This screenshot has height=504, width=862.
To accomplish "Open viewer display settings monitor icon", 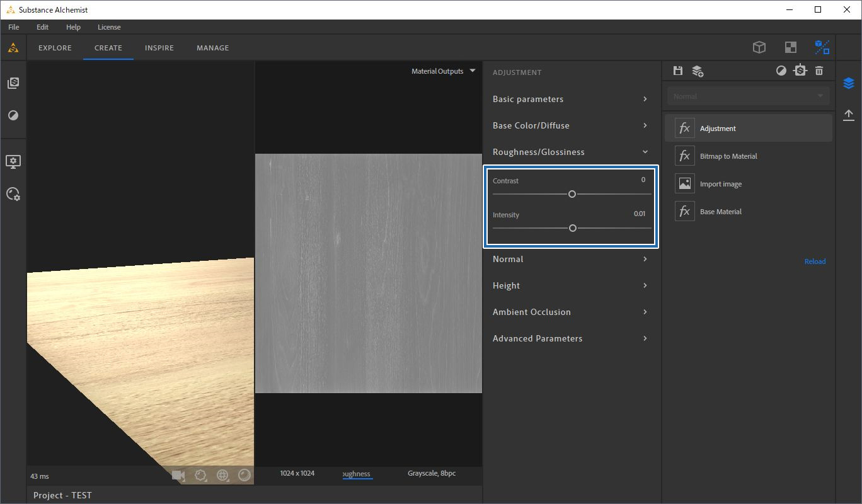I will 13,161.
